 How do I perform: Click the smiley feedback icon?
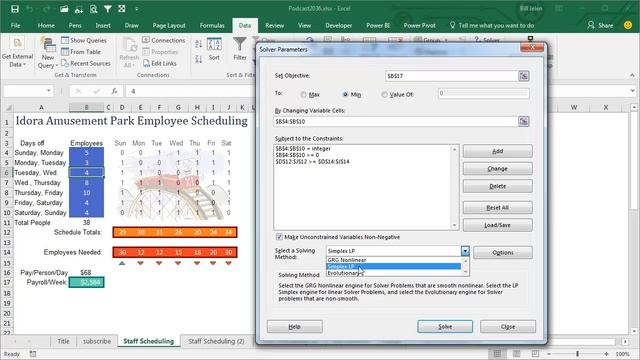point(628,25)
